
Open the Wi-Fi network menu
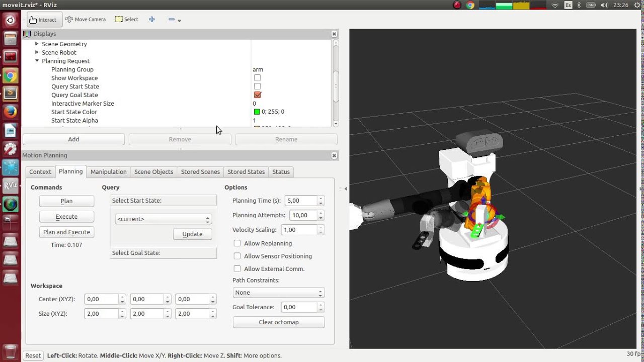click(x=555, y=5)
